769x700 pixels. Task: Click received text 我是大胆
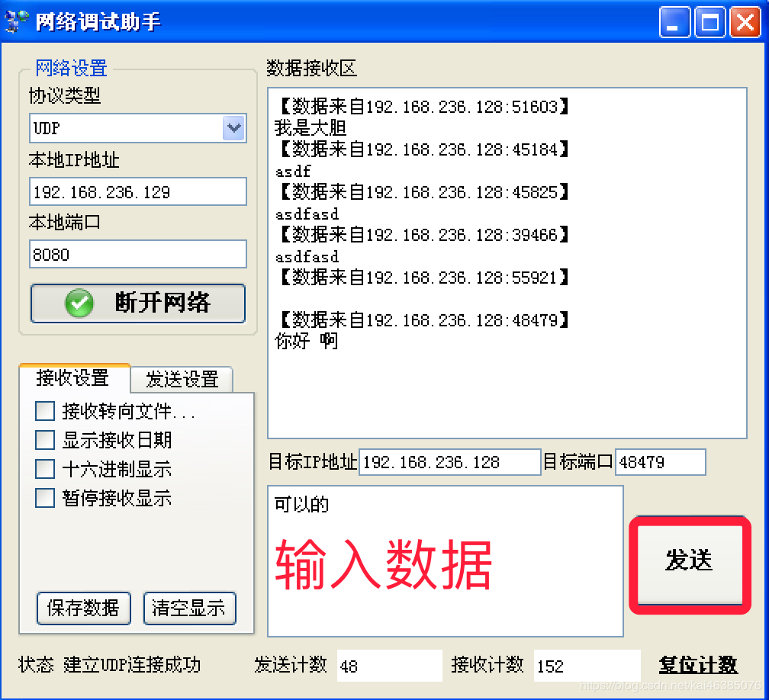[310, 128]
